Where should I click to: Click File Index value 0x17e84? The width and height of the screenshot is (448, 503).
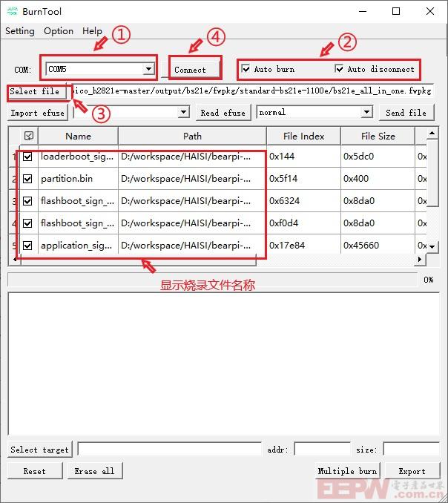[287, 246]
